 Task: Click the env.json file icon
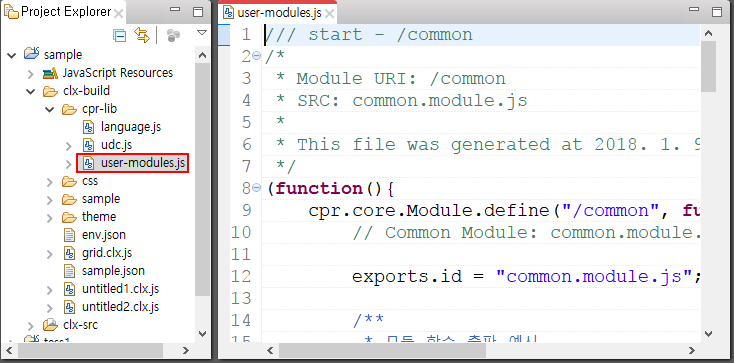(x=69, y=235)
